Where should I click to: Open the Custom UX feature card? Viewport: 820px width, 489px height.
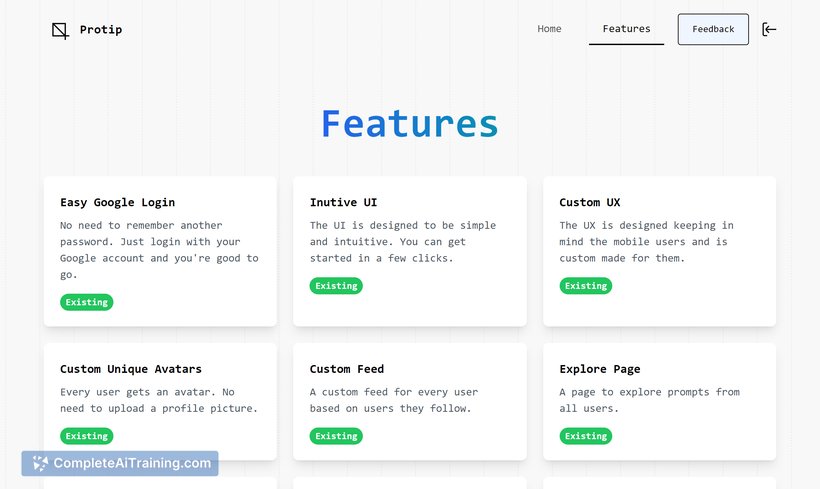659,252
